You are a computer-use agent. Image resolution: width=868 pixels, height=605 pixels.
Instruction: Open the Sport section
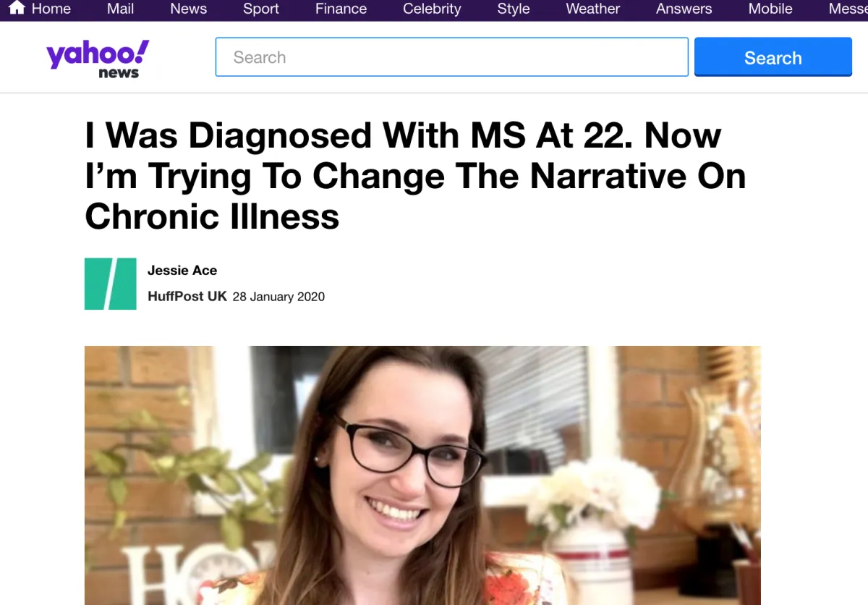click(261, 9)
